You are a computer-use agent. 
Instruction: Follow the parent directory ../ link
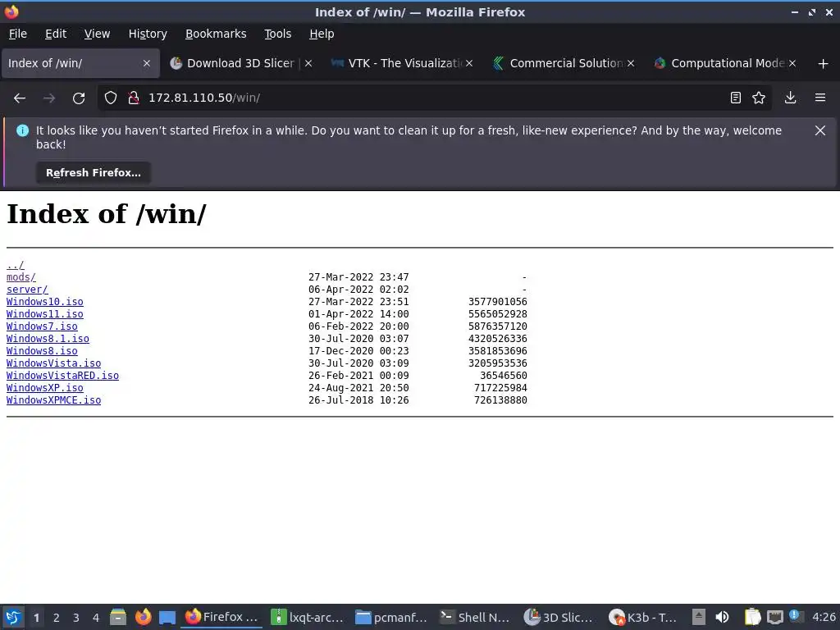coord(15,265)
